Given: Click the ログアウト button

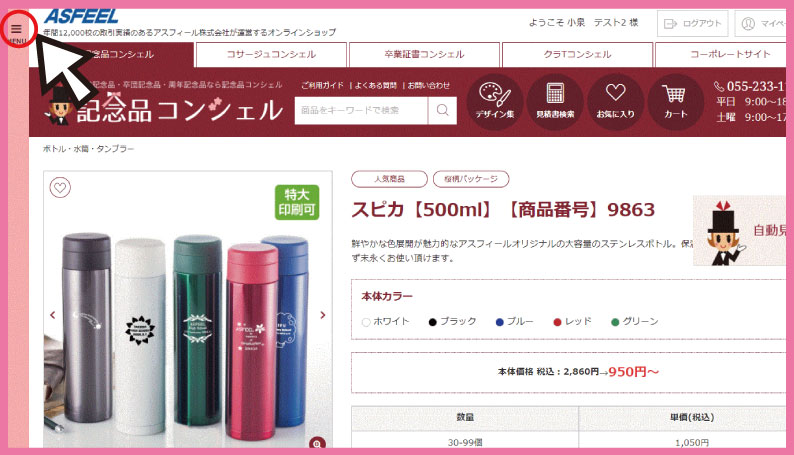Looking at the screenshot, I should click(692, 24).
